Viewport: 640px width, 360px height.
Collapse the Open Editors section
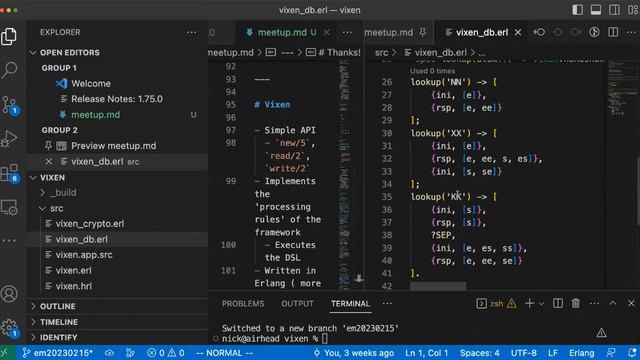click(x=33, y=53)
